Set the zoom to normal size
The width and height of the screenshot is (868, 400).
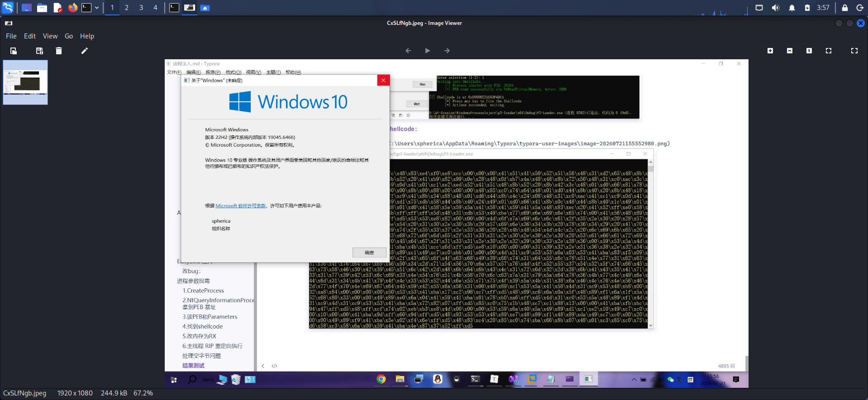(x=809, y=51)
